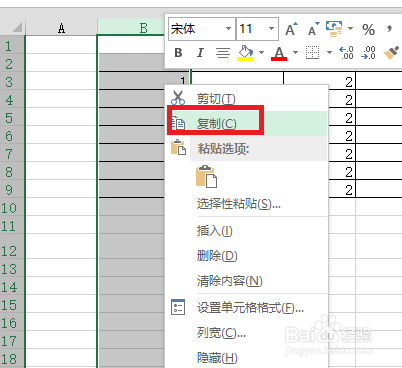Select row 5 header
The height and width of the screenshot is (368, 402).
12,118
